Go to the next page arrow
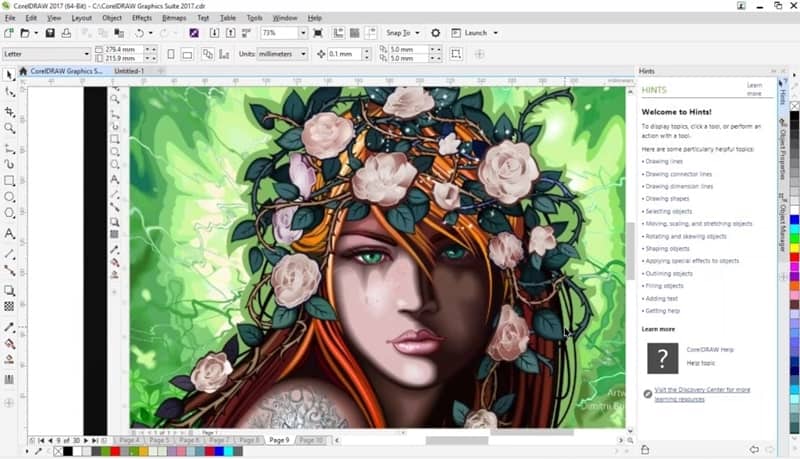 pos(85,440)
